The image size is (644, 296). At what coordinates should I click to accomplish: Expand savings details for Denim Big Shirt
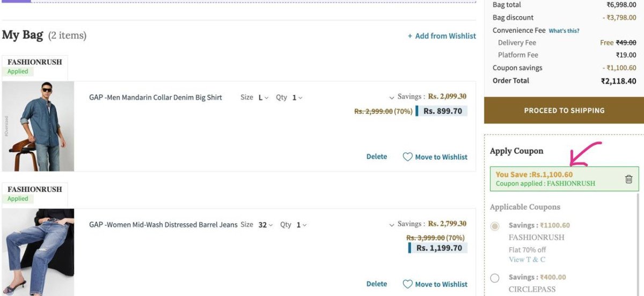click(x=392, y=98)
